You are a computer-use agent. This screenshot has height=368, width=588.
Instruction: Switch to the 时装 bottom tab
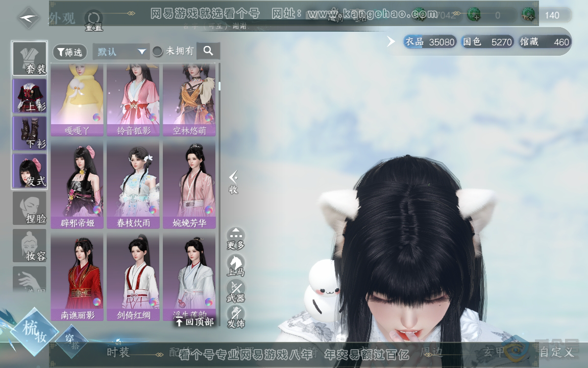[118, 352]
